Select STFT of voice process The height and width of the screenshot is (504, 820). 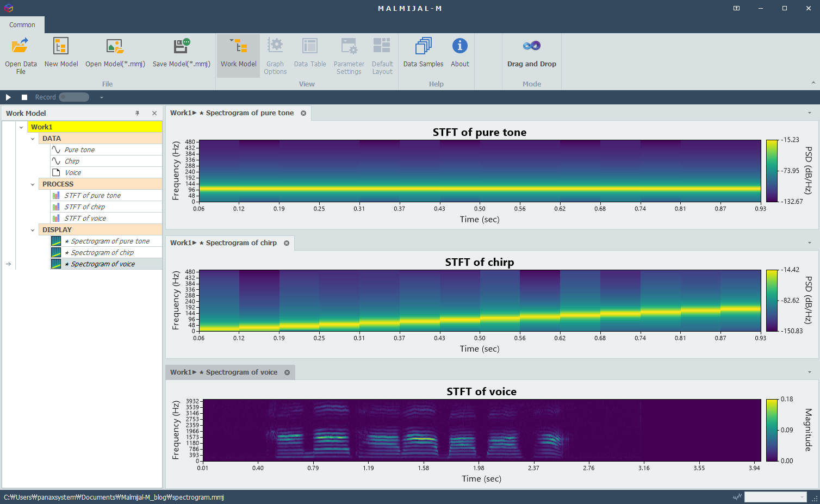(x=106, y=219)
